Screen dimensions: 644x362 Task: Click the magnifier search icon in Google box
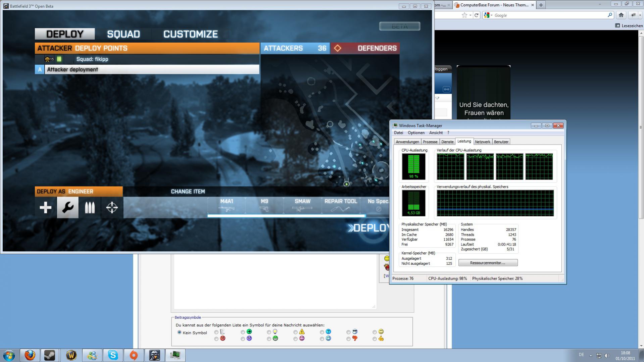610,15
